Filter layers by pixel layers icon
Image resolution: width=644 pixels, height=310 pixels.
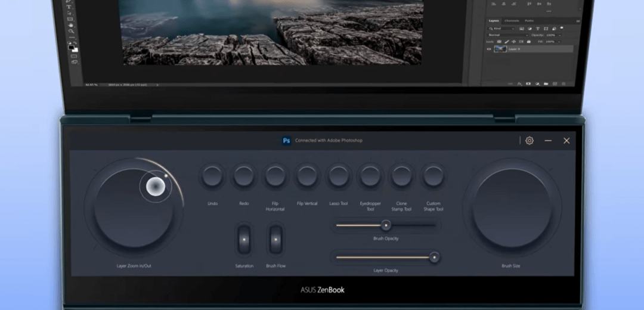coord(522,29)
